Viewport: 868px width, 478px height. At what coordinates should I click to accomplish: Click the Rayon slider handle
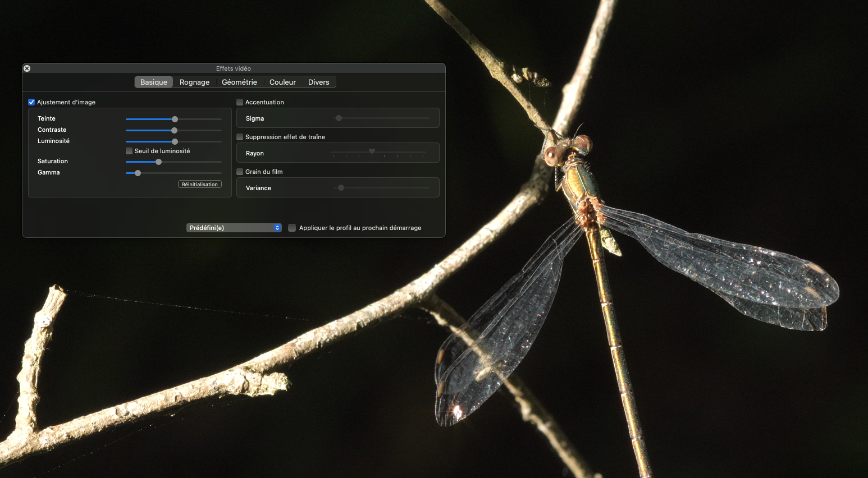click(372, 151)
